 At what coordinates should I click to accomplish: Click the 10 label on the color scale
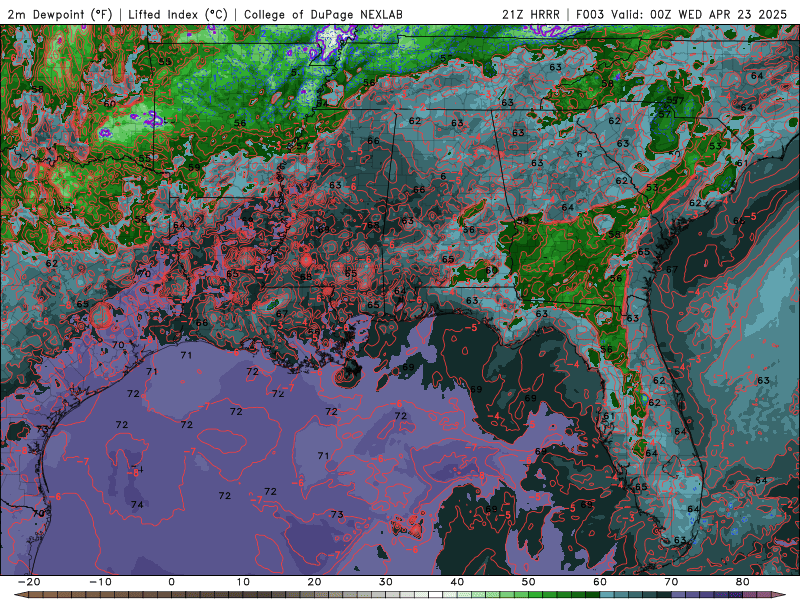click(243, 582)
